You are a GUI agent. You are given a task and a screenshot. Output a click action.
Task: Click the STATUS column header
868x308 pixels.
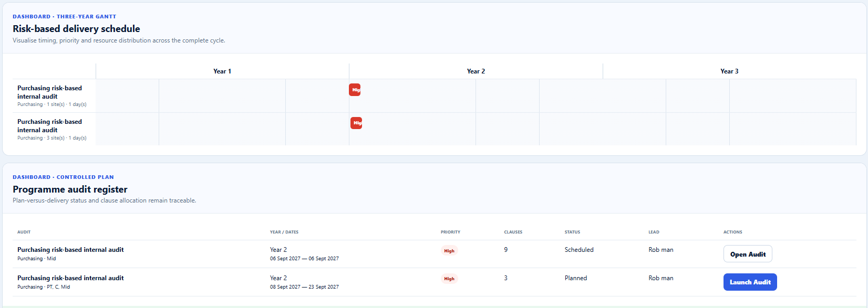point(572,232)
